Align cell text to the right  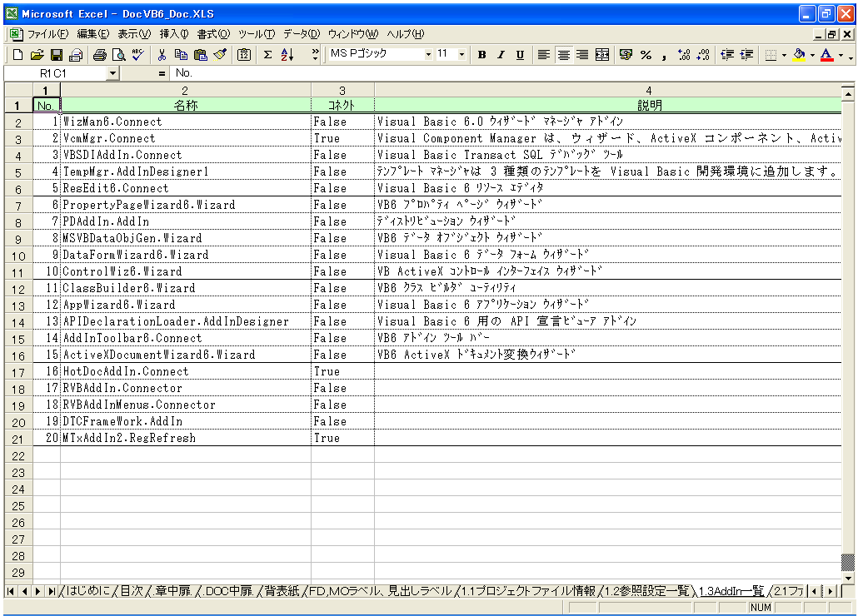coord(582,55)
